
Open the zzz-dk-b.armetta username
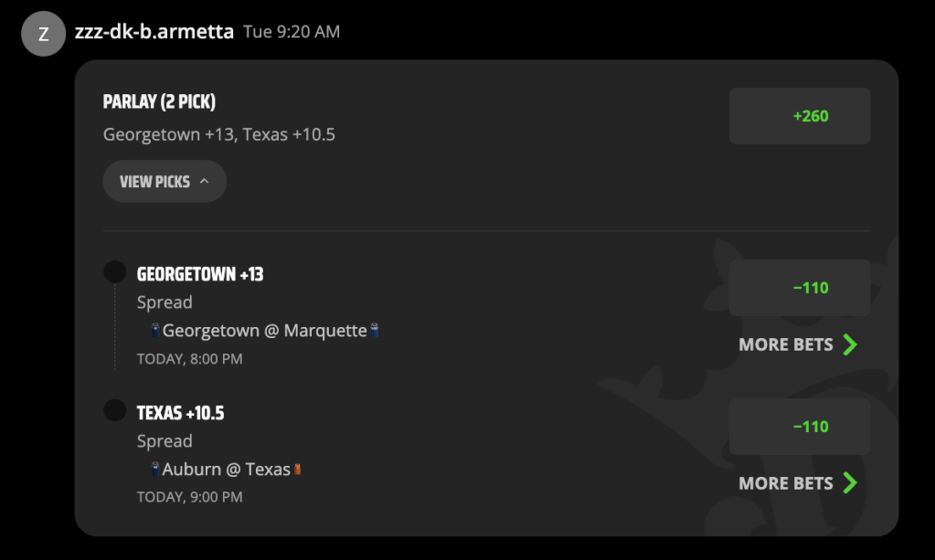click(154, 32)
